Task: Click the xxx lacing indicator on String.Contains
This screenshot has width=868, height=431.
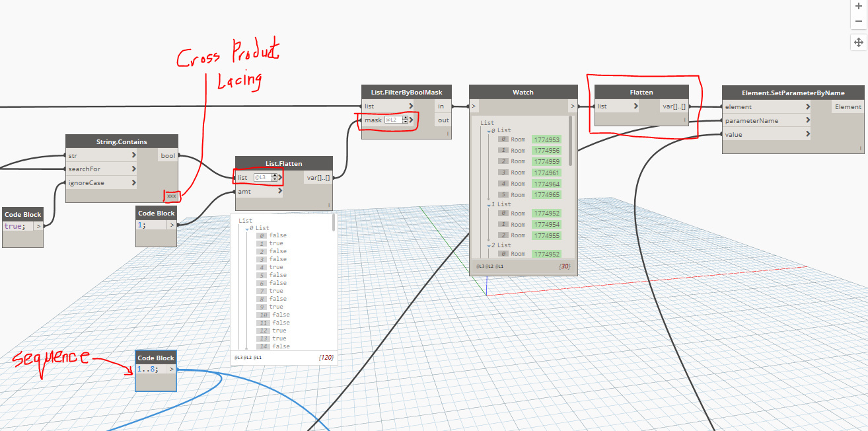Action: tap(172, 196)
